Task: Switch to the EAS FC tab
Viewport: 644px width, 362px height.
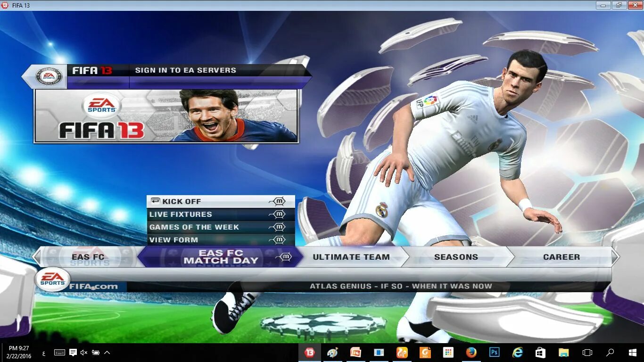Action: (88, 257)
